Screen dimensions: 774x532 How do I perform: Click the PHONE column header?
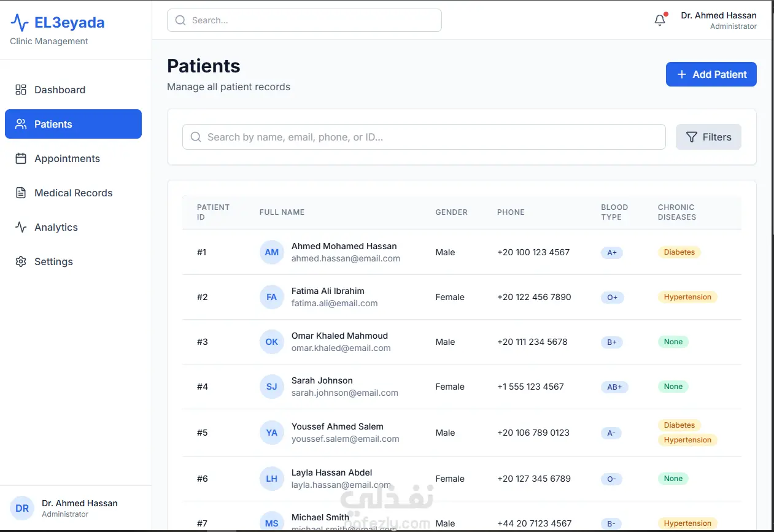tap(511, 212)
